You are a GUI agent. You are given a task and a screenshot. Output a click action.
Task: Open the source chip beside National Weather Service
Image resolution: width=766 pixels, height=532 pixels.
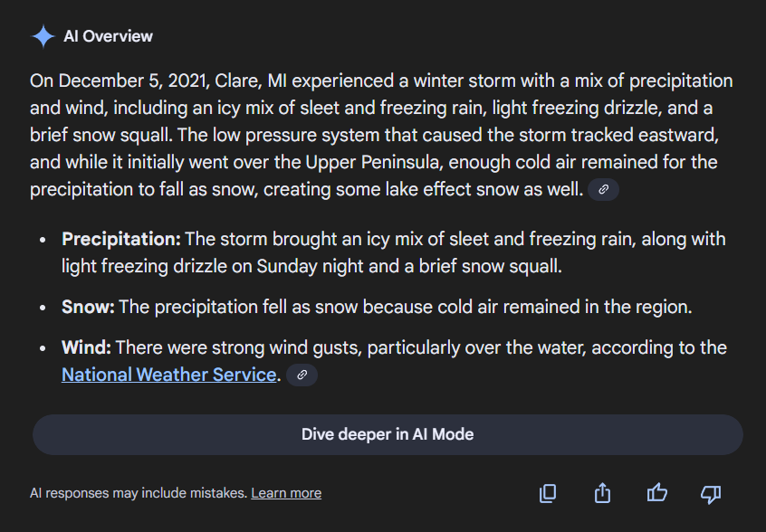pyautogui.click(x=302, y=375)
